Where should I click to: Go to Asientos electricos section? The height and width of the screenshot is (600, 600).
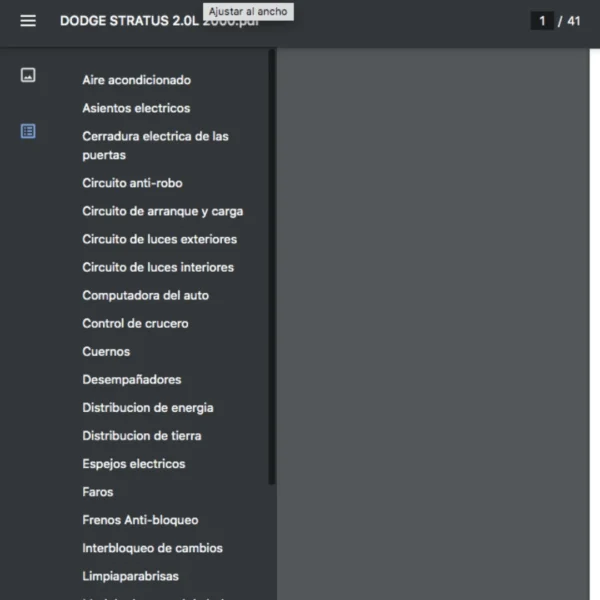click(136, 108)
